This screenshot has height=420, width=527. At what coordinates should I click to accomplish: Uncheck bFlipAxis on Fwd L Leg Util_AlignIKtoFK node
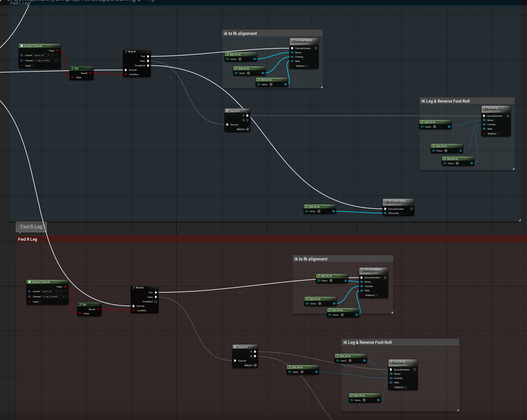(x=307, y=66)
